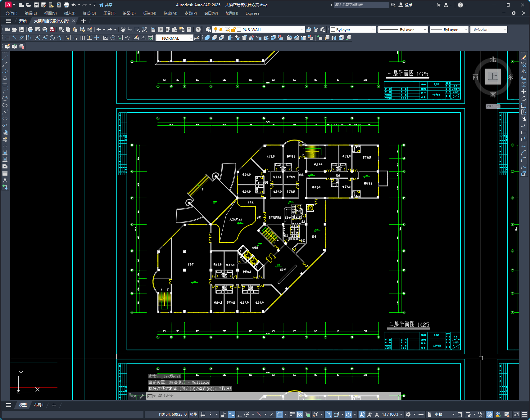Toggle dynamic input in status bar

(x=231, y=414)
